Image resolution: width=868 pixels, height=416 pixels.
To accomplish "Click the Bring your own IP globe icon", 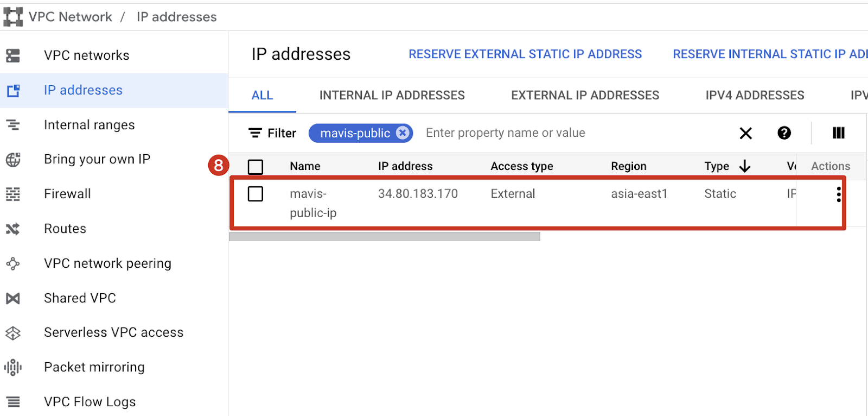I will 13,160.
